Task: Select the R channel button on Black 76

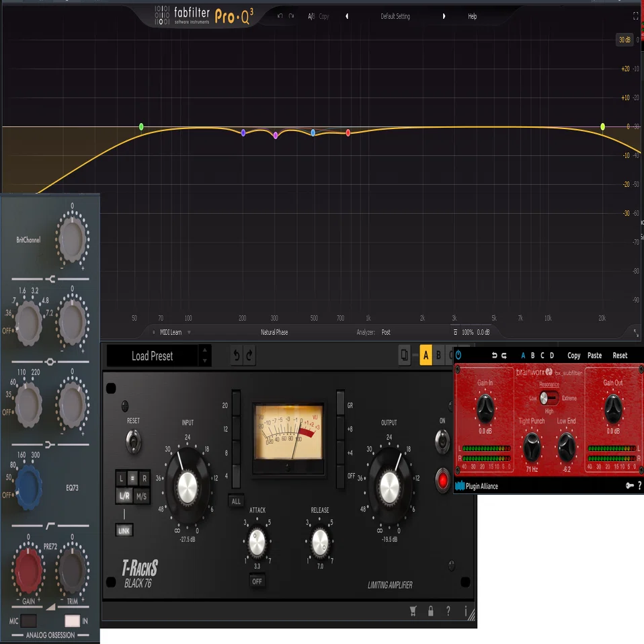Action: (144, 479)
